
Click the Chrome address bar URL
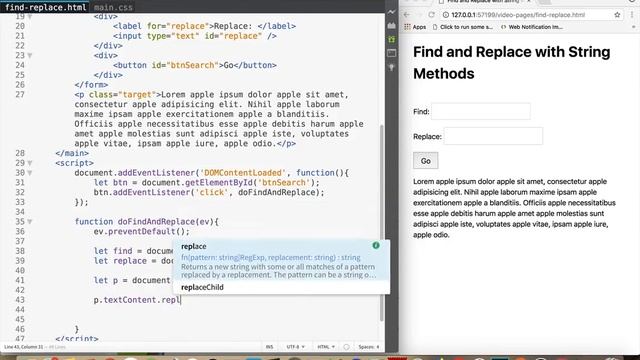pos(518,15)
